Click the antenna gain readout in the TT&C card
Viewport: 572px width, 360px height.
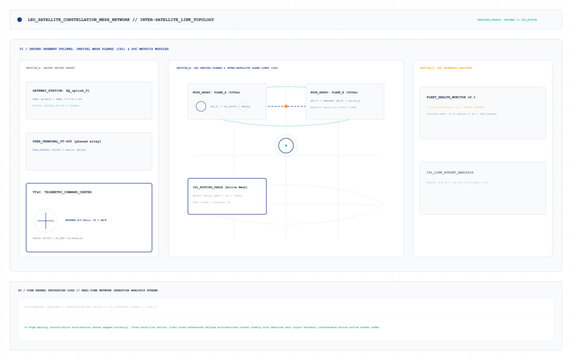(86, 220)
